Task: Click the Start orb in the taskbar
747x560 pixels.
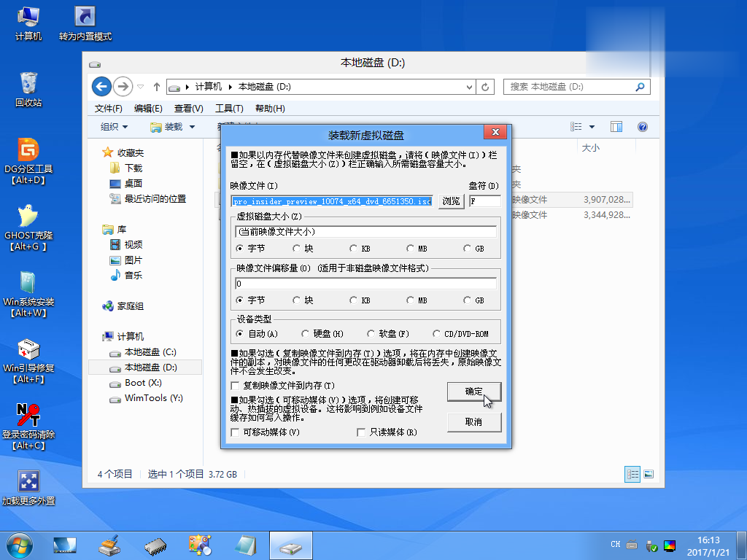Action: [x=19, y=545]
